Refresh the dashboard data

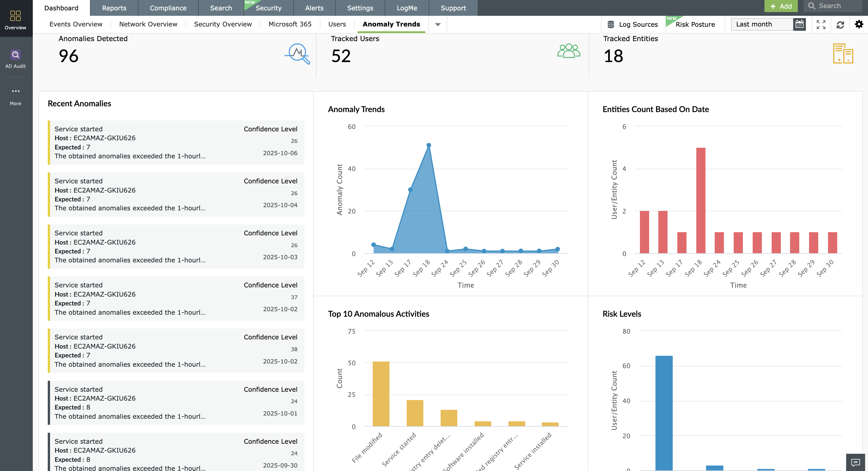840,24
